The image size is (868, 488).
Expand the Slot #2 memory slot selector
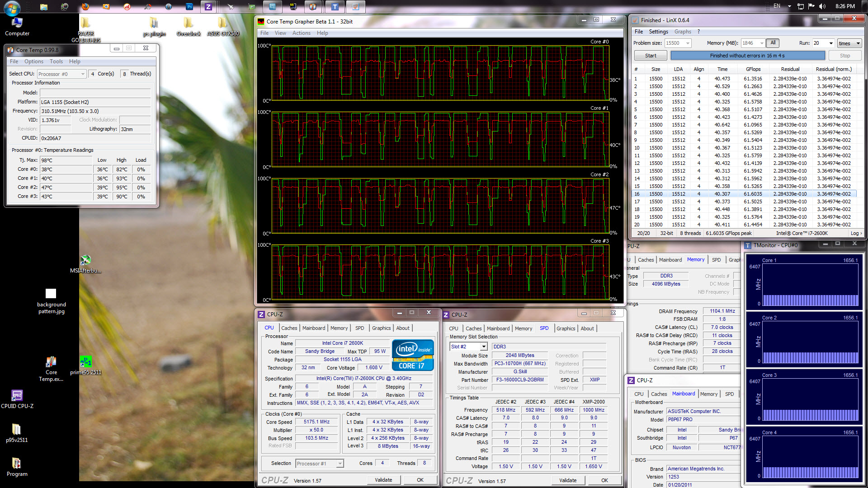coord(484,347)
